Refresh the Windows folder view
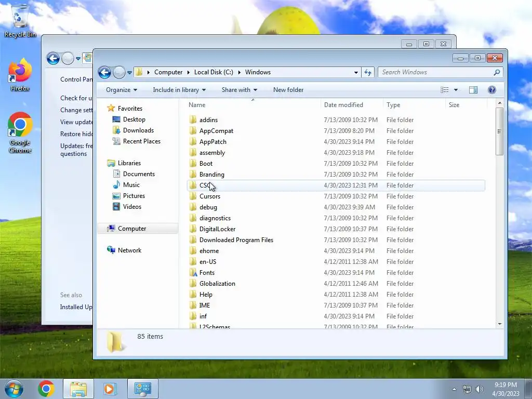The image size is (532, 399). click(x=368, y=72)
